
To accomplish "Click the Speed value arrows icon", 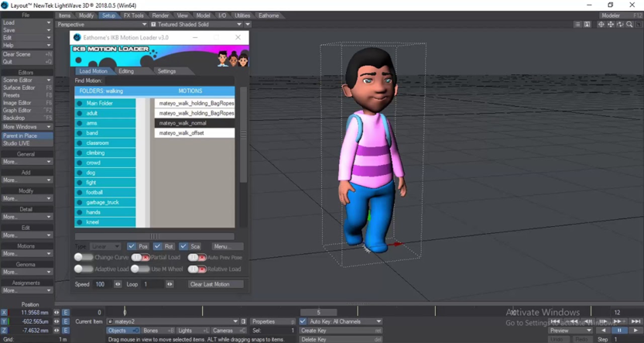I will 118,284.
